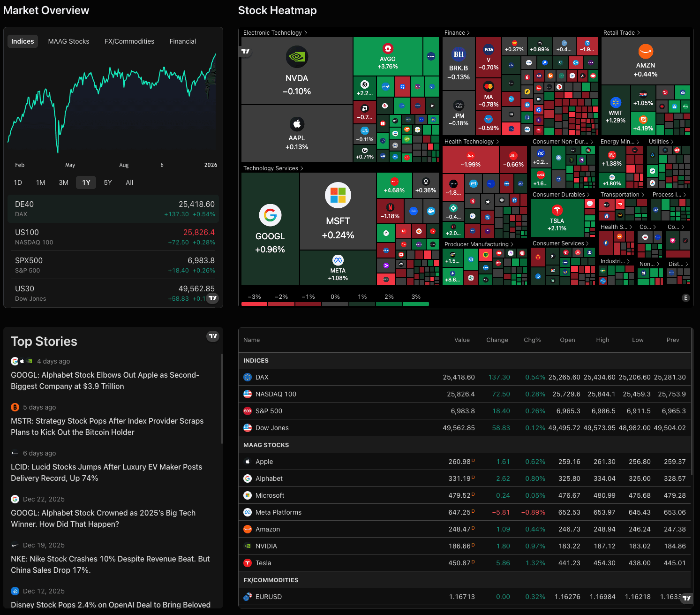Click the Walmart logo in WMT tile

[x=616, y=103]
